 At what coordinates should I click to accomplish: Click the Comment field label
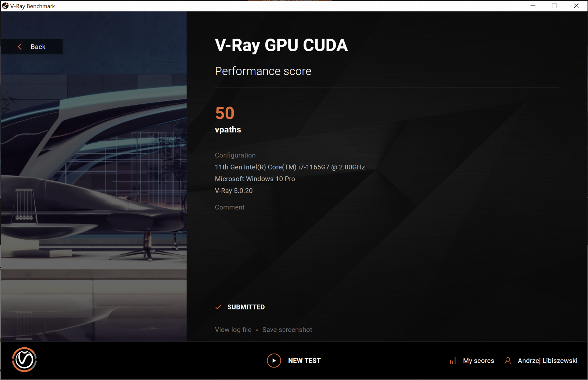230,207
